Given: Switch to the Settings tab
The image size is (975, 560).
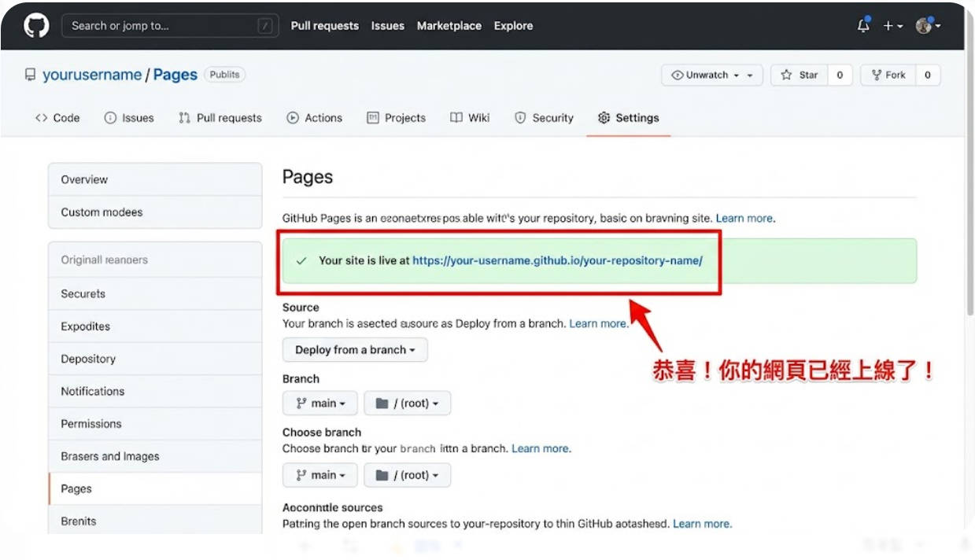Looking at the screenshot, I should [628, 117].
